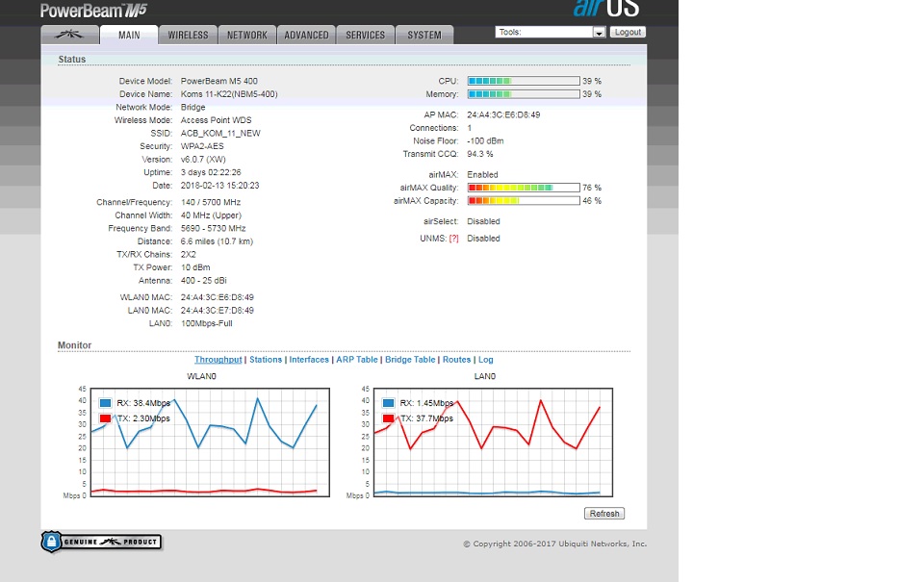Image resolution: width=924 pixels, height=582 pixels.
Task: Open the ARP Table link
Action: [357, 360]
